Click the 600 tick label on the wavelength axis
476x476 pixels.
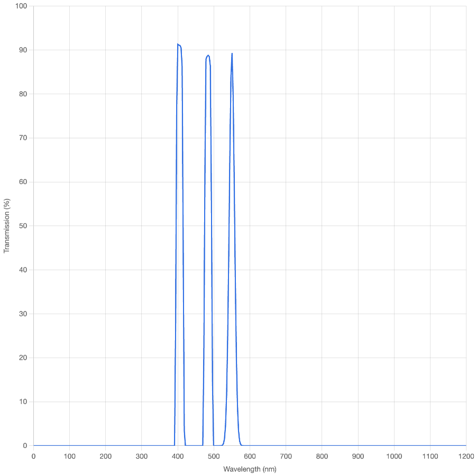click(x=249, y=456)
